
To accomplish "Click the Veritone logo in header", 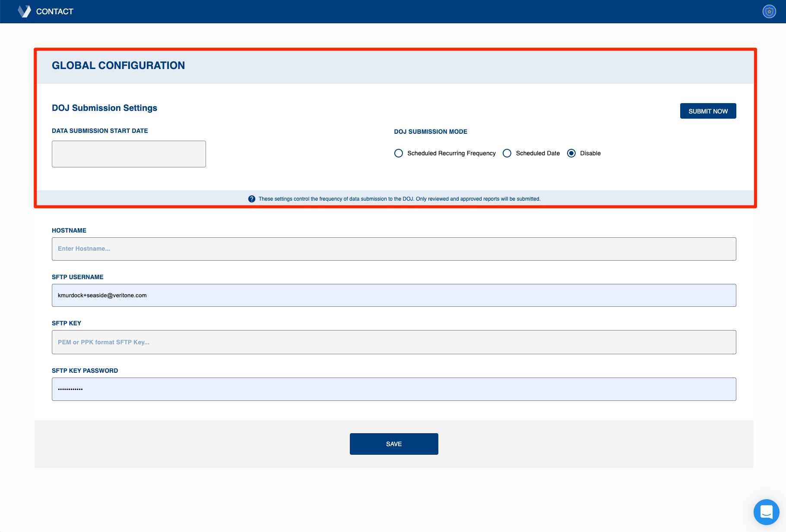I will coord(24,11).
